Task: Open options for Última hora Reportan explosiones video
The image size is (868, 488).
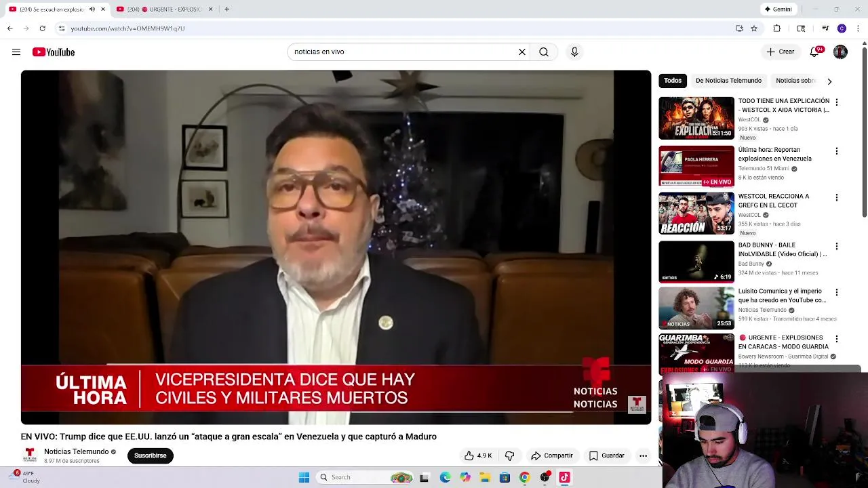Action: 836,151
